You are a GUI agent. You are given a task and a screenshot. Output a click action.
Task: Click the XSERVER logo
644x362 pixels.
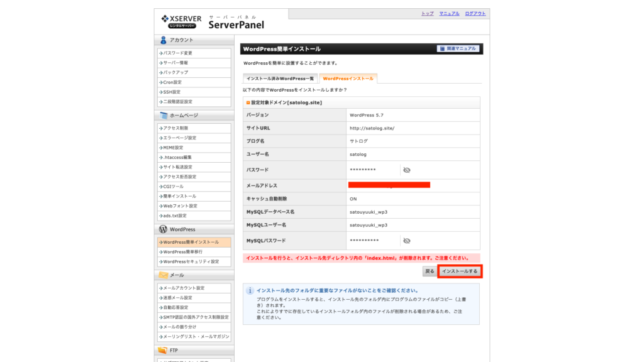coord(181,21)
